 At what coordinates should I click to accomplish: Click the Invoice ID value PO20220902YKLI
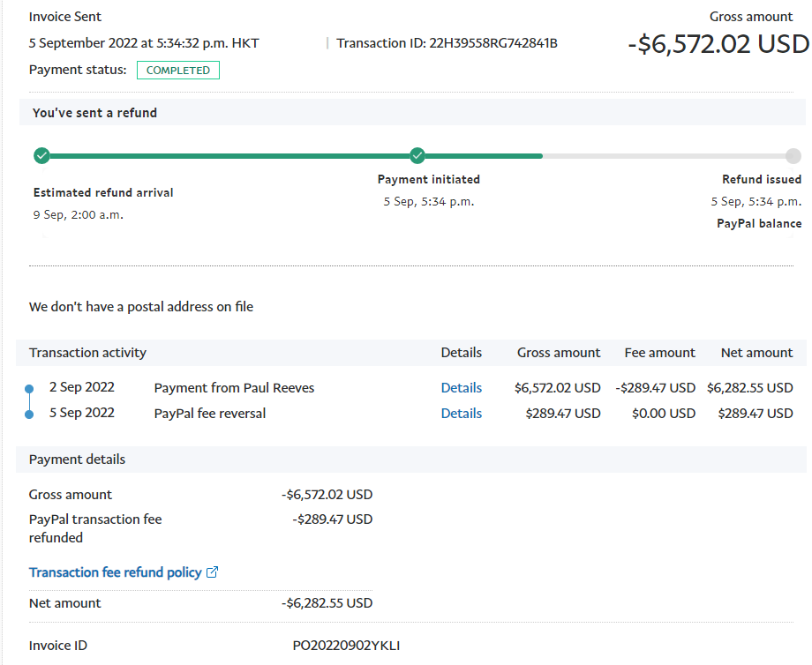point(346,646)
